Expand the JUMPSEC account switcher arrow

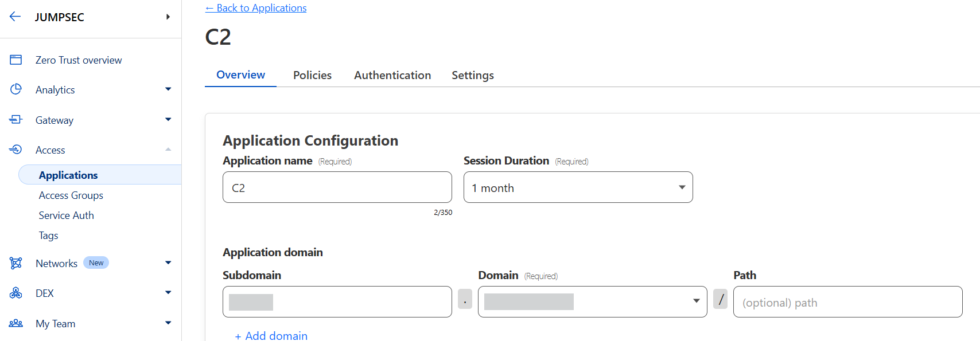coord(168,17)
